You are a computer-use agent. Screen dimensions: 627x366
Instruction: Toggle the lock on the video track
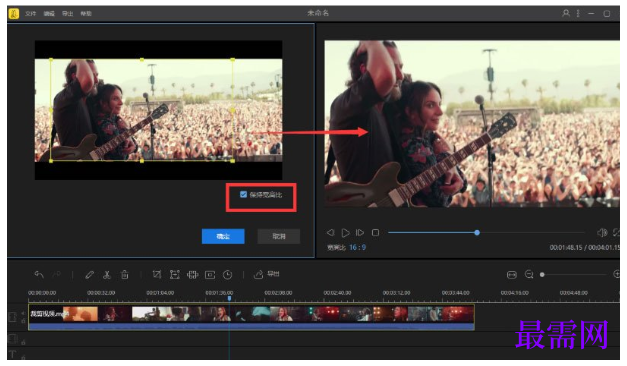click(23, 321)
